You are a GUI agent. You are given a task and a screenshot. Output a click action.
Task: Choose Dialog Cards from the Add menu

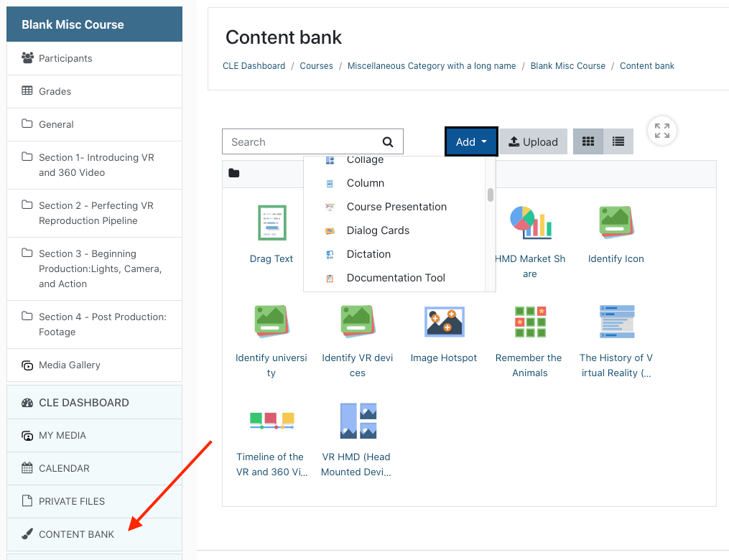coord(395,230)
